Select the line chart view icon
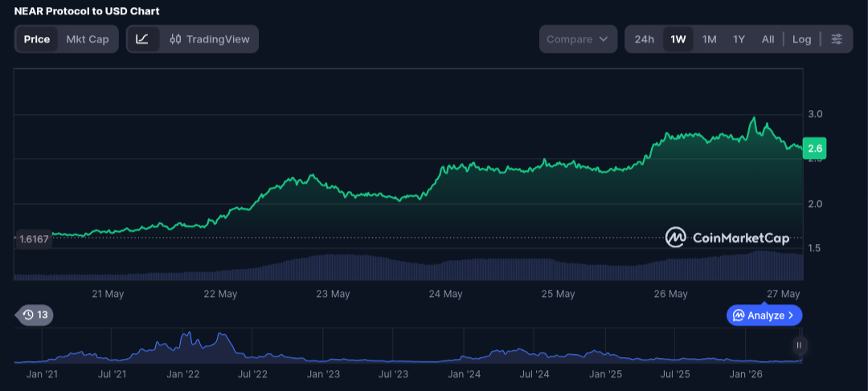868x391 pixels. click(143, 39)
